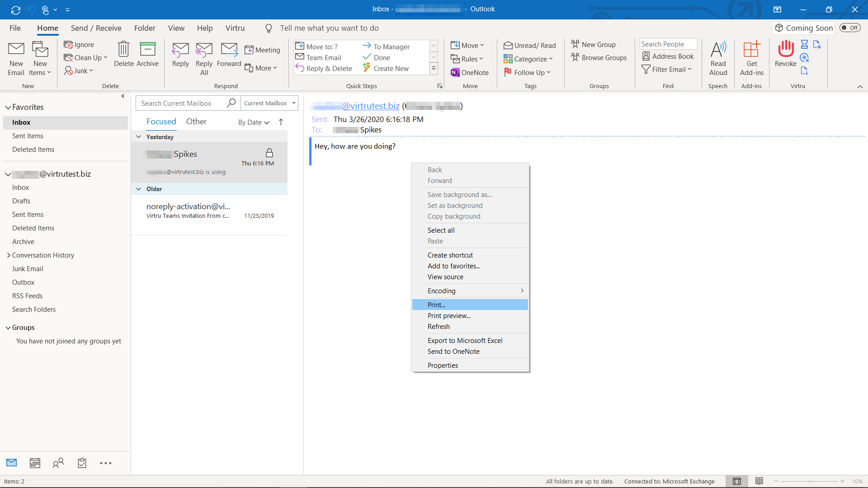
Task: Click the Ignore button
Action: (x=79, y=44)
